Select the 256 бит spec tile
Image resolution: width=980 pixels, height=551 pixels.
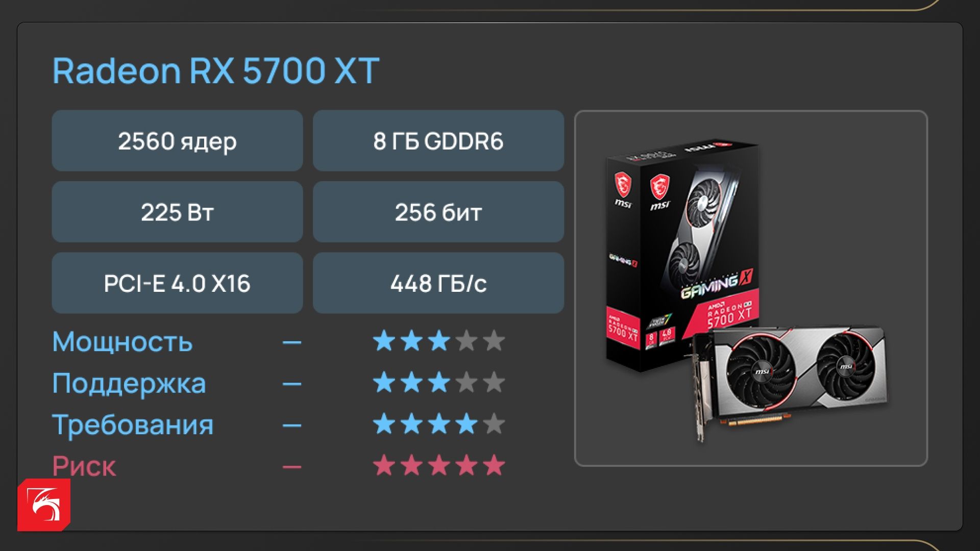pos(438,212)
